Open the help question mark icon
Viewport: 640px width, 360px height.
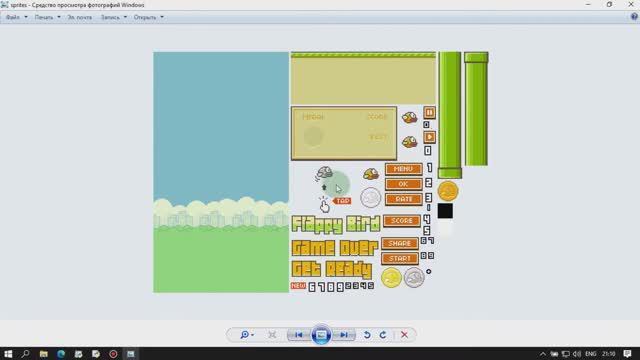pyautogui.click(x=634, y=17)
